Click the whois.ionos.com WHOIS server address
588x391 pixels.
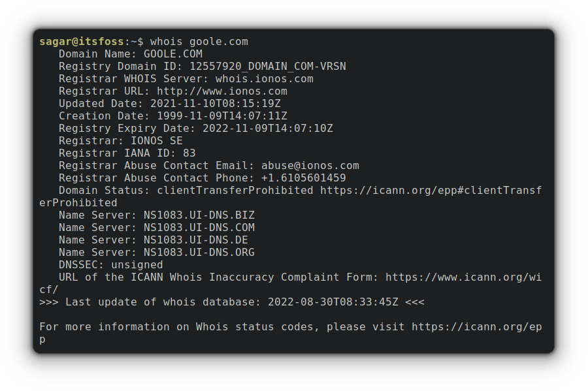tap(265, 79)
